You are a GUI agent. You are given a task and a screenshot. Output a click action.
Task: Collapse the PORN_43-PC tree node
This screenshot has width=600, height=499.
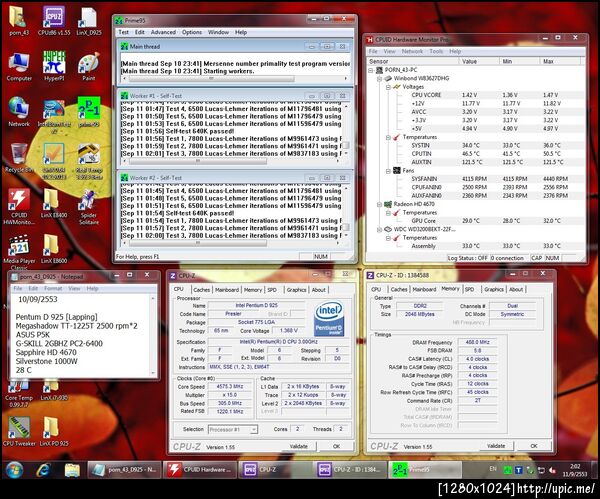coord(370,70)
